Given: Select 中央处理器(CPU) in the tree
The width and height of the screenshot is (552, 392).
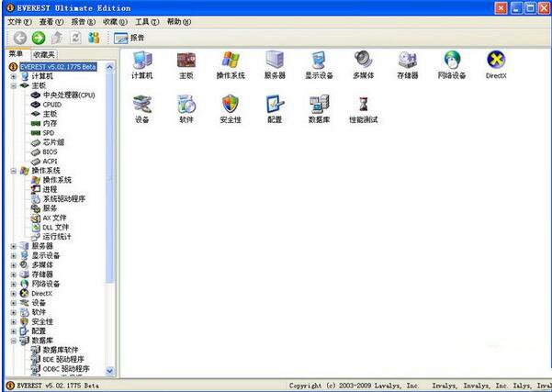Looking at the screenshot, I should click(69, 95).
